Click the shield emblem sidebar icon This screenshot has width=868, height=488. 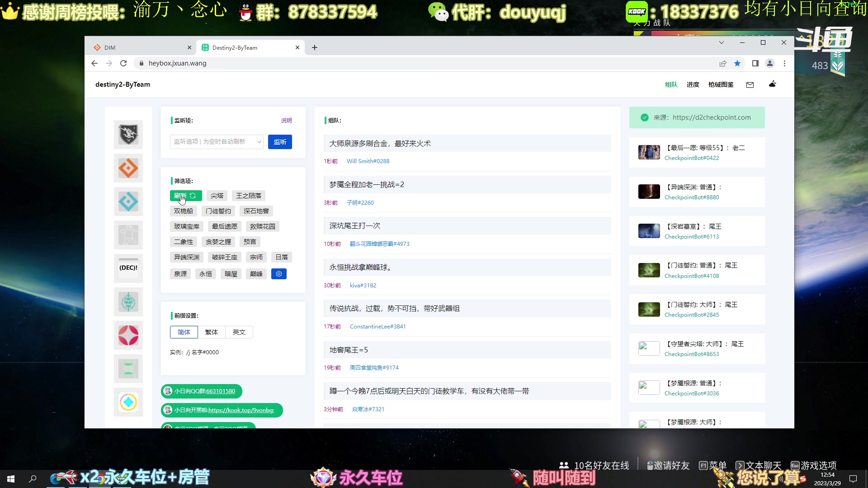pos(128,134)
